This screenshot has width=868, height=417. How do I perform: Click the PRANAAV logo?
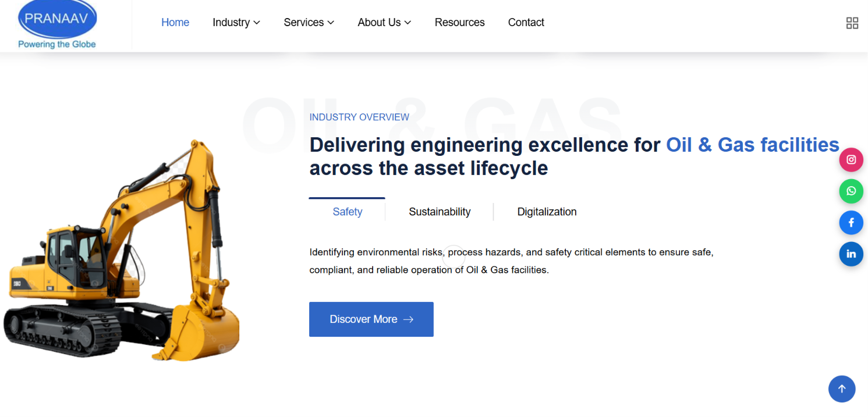(x=57, y=24)
